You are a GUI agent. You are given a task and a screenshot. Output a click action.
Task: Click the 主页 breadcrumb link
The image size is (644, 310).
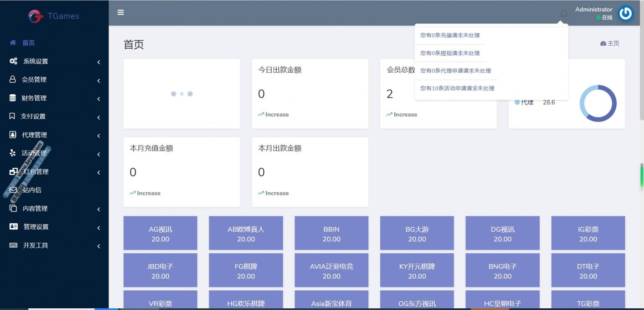point(610,43)
